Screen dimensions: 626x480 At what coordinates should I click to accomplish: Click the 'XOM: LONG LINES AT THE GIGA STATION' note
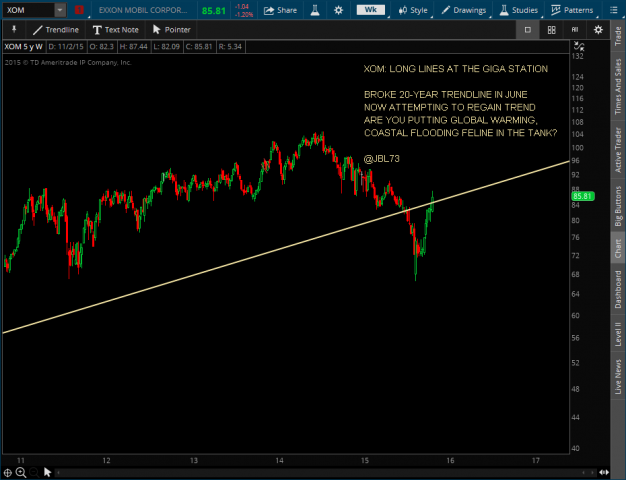456,69
